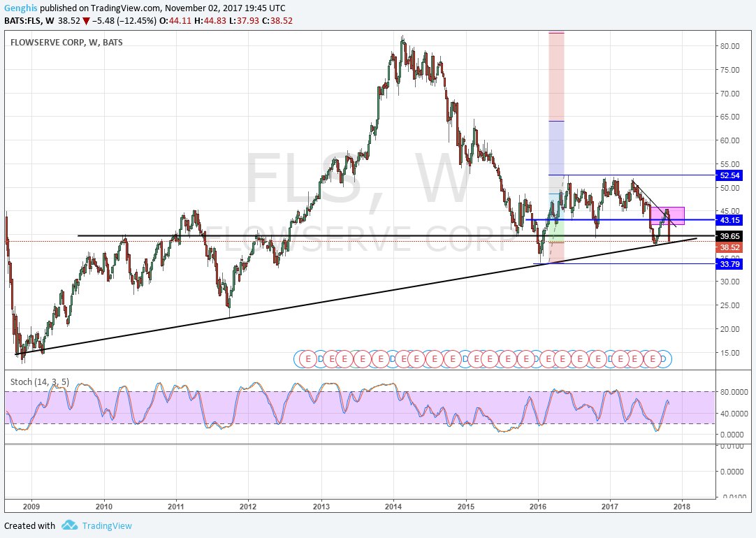Click the TradingView cloud logo icon
Screen dimensions: 756x538
tap(70, 525)
